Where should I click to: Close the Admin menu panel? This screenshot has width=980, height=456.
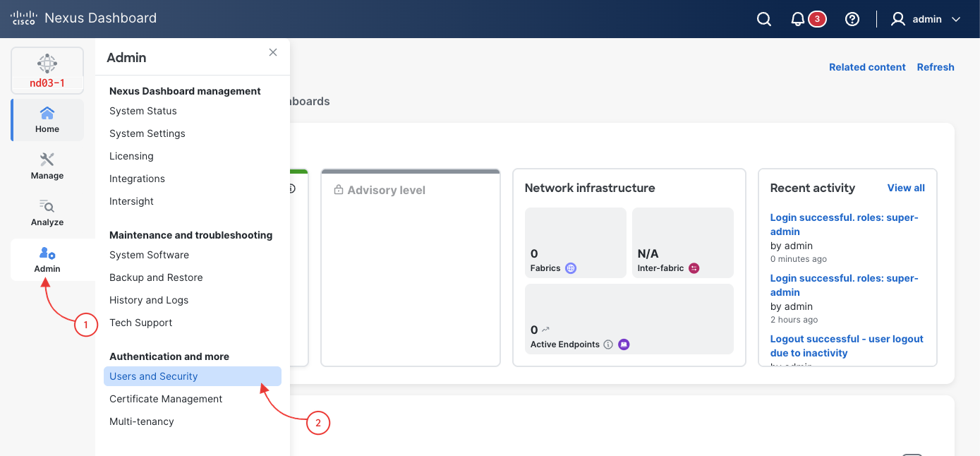(x=273, y=52)
